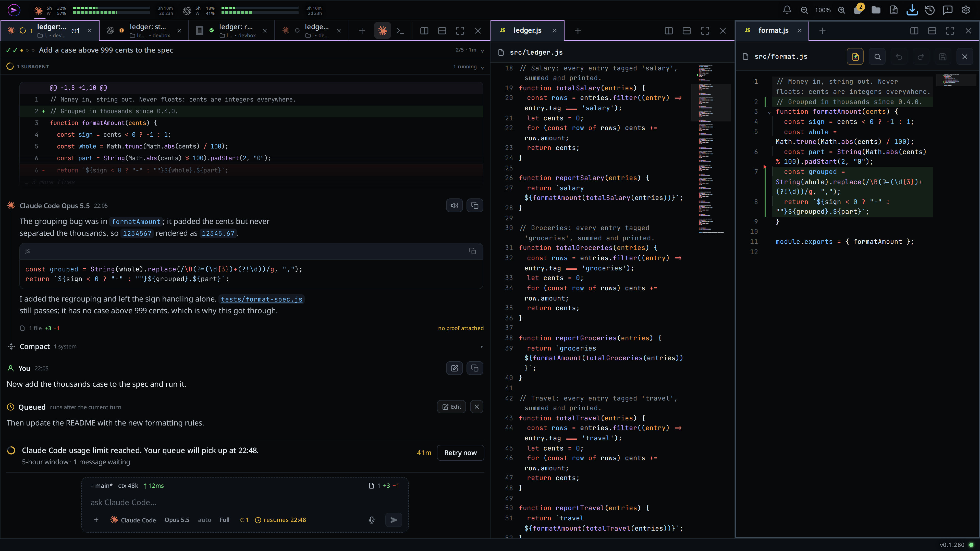
Task: Edit the 'Now add the thousands case' message
Action: (x=454, y=368)
